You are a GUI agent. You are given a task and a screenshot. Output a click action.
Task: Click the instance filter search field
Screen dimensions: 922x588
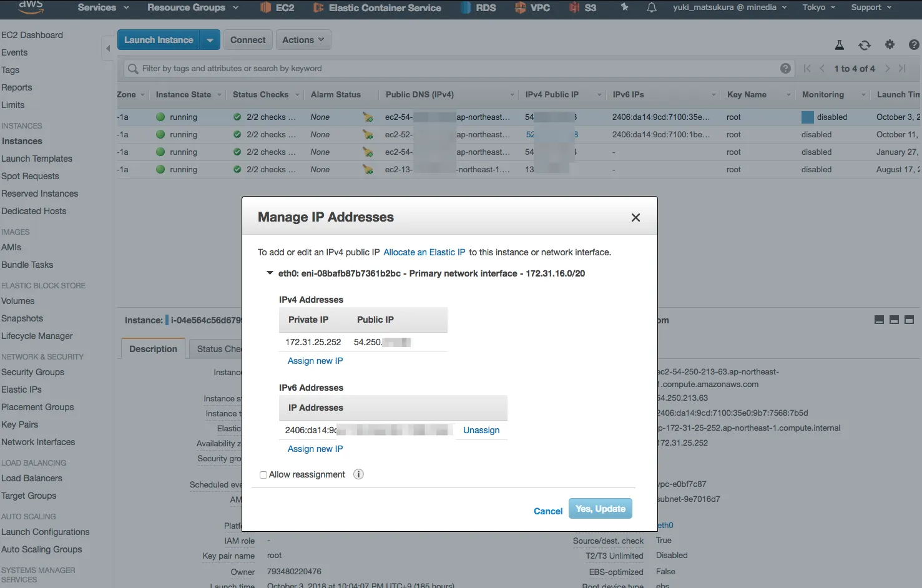[x=449, y=69]
